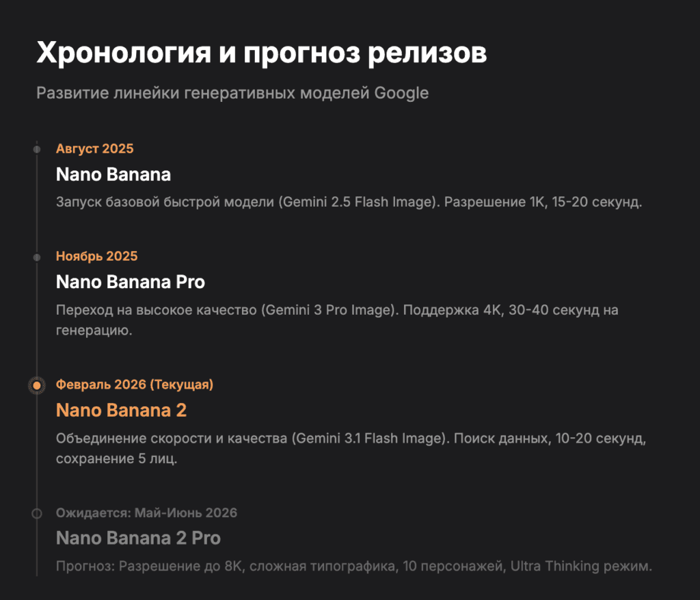Open the white "Nano Banana" heading
This screenshot has height=600, width=700.
pyautogui.click(x=113, y=175)
